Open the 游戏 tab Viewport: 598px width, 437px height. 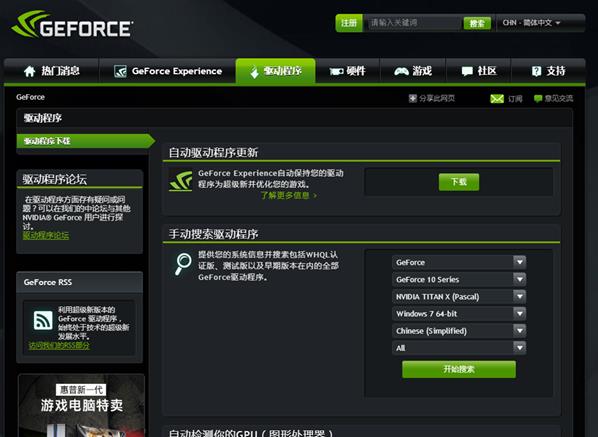click(x=413, y=71)
